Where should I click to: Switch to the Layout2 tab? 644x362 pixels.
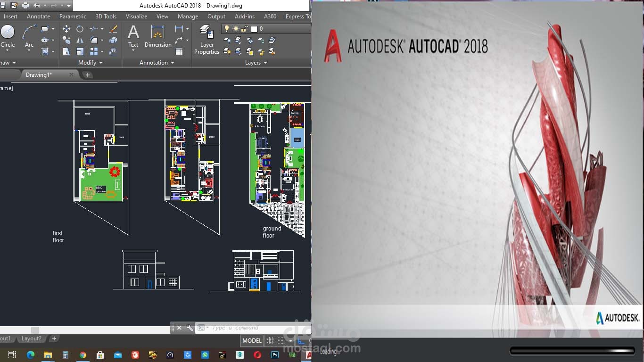coord(31,338)
